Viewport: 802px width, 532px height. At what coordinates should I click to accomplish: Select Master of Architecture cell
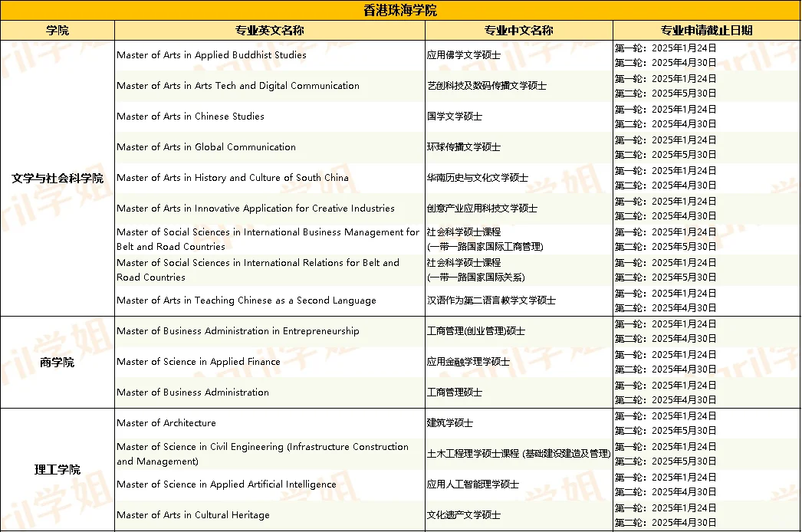click(x=270, y=424)
